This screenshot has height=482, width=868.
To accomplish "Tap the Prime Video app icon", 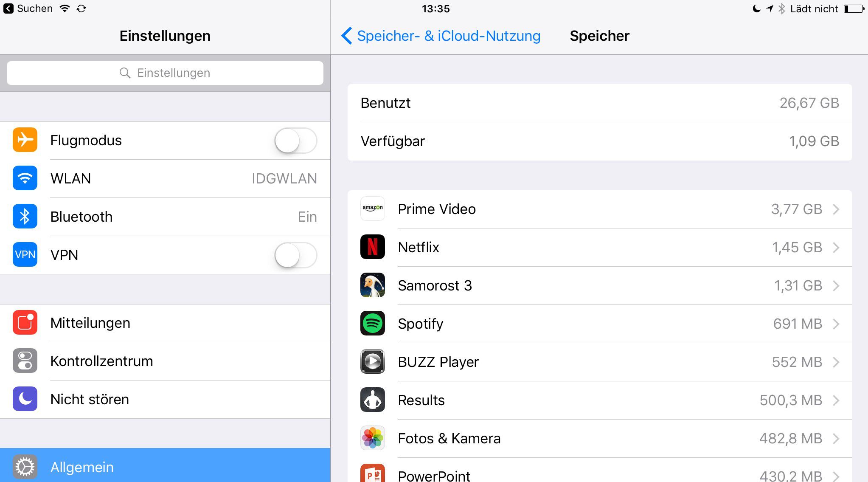I will click(x=372, y=209).
